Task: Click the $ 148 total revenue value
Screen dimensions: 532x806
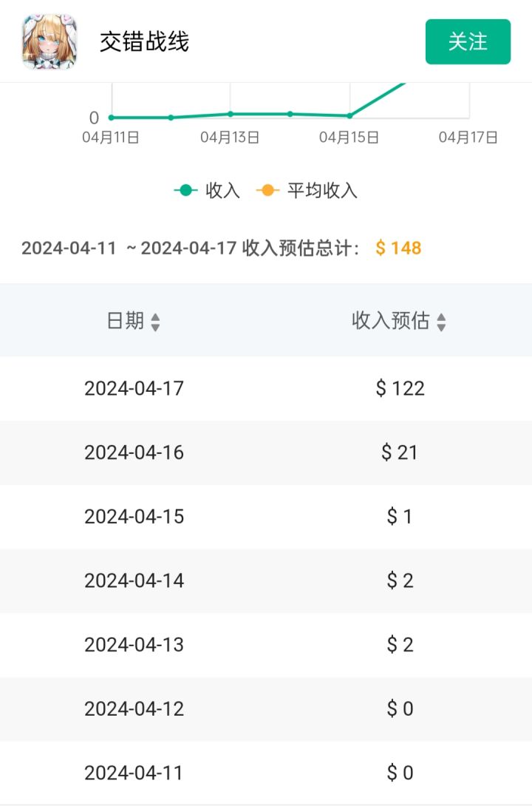Action: 398,248
